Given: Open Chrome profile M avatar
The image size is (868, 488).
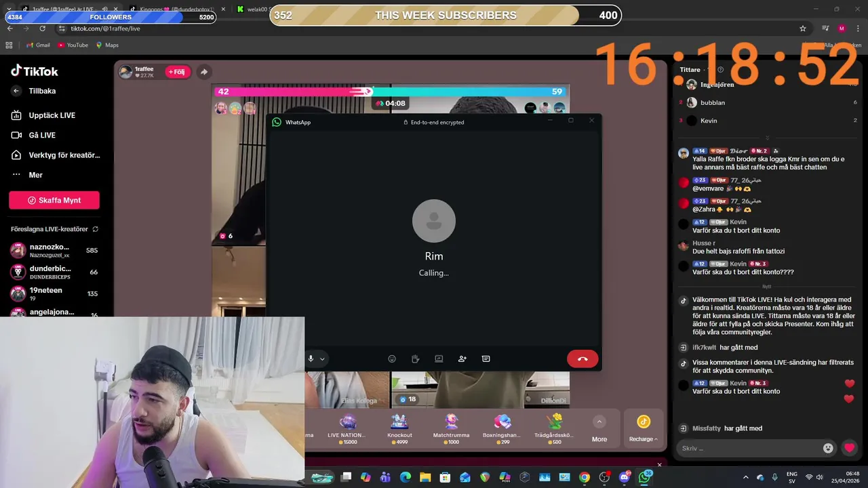Looking at the screenshot, I should tap(842, 28).
